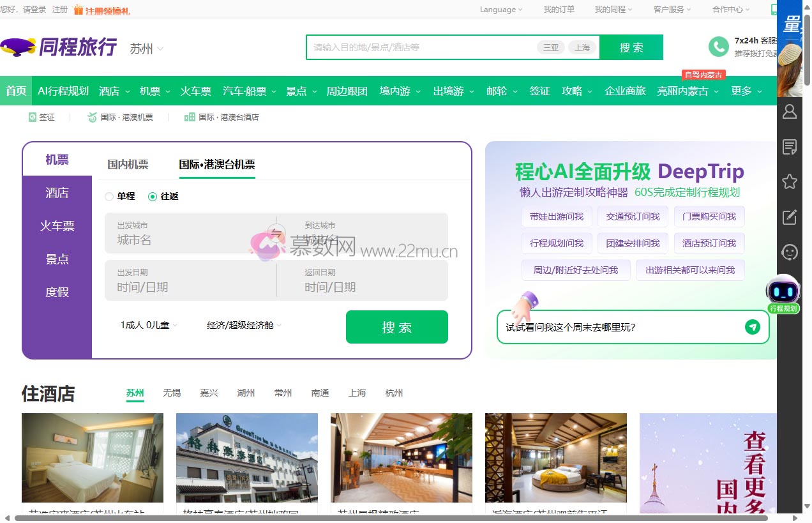
Task: Select the 单程 one-way radio button
Action: pyautogui.click(x=109, y=197)
